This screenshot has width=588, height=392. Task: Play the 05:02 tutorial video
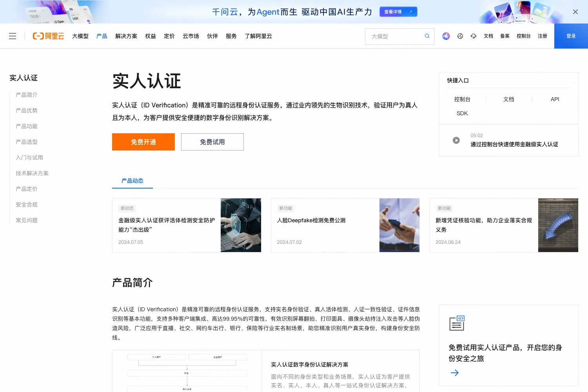456,140
